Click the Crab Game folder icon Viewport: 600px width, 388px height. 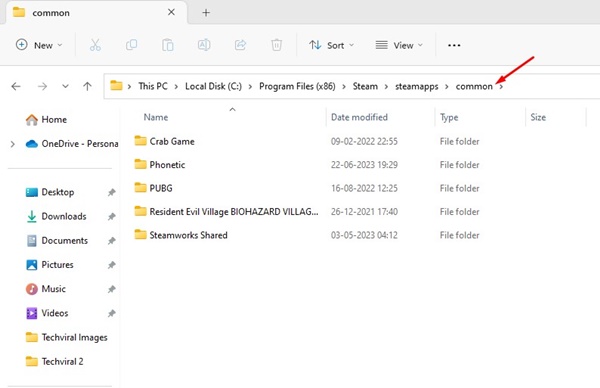140,141
